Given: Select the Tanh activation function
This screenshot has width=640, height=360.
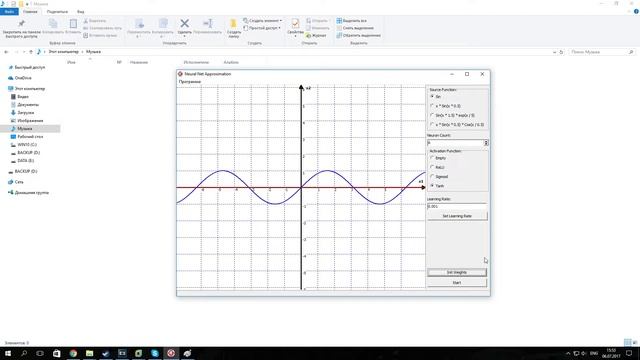Looking at the screenshot, I should pos(432,186).
